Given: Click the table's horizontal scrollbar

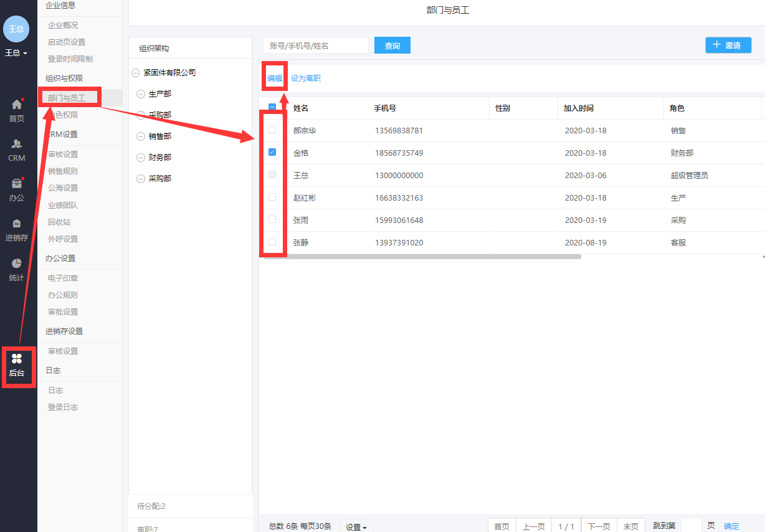Looking at the screenshot, I should pyautogui.click(x=422, y=257).
